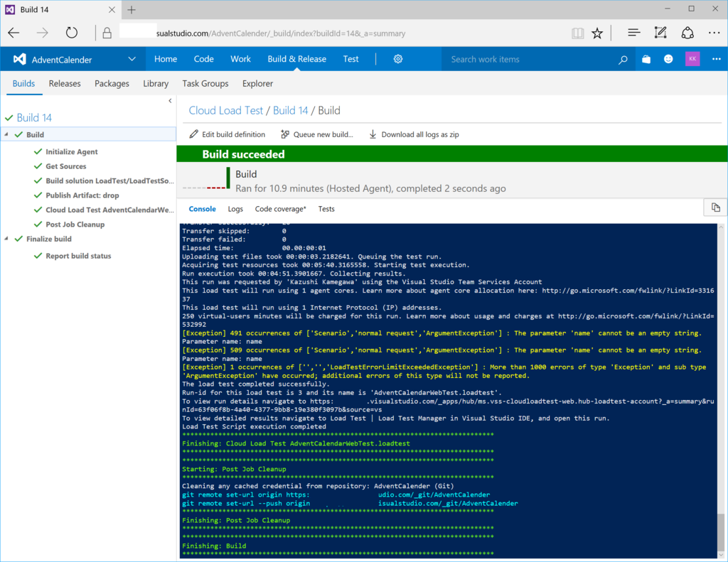This screenshot has width=728, height=562.
Task: Close the Build 14 browser tab
Action: (x=112, y=10)
